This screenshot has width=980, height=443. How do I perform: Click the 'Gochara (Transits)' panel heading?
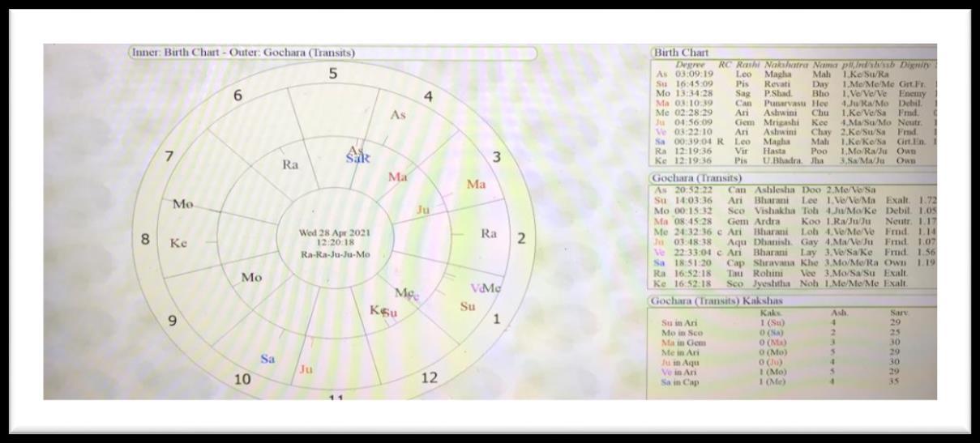698,178
